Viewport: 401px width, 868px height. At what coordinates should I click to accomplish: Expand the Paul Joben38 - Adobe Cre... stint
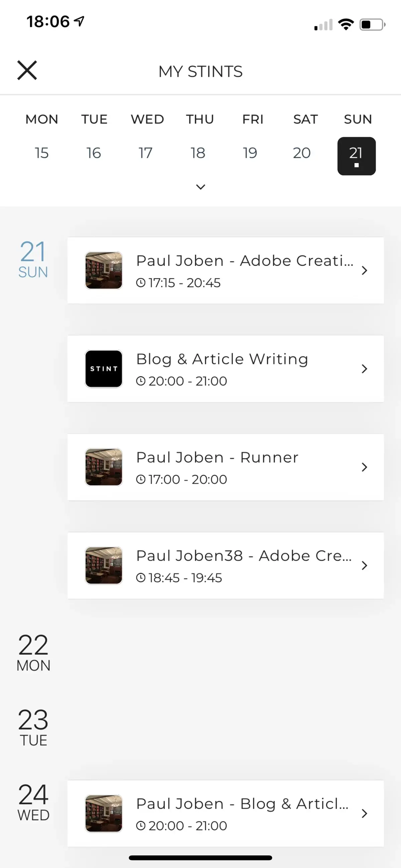point(226,566)
